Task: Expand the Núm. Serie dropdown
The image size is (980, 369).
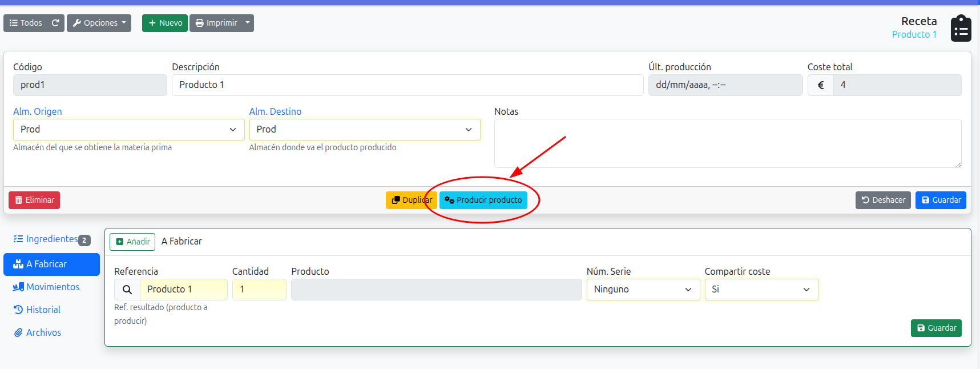Action: [x=643, y=290]
